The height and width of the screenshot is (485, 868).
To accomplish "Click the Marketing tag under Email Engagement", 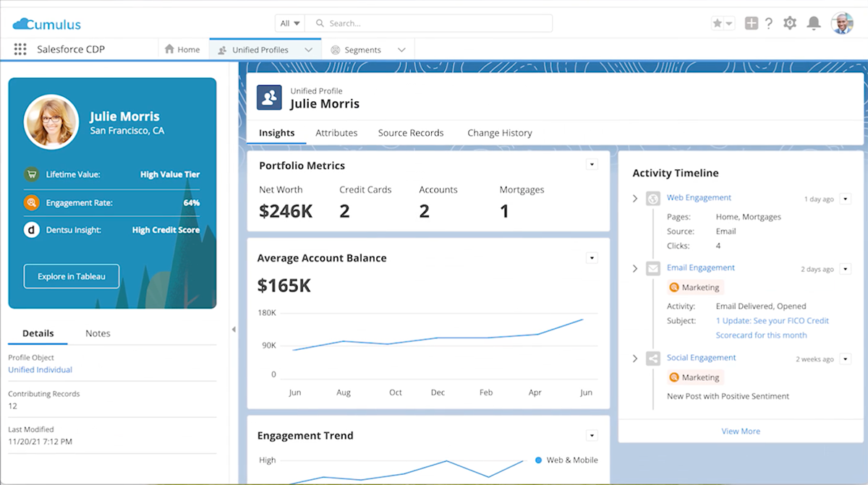I will pyautogui.click(x=695, y=287).
